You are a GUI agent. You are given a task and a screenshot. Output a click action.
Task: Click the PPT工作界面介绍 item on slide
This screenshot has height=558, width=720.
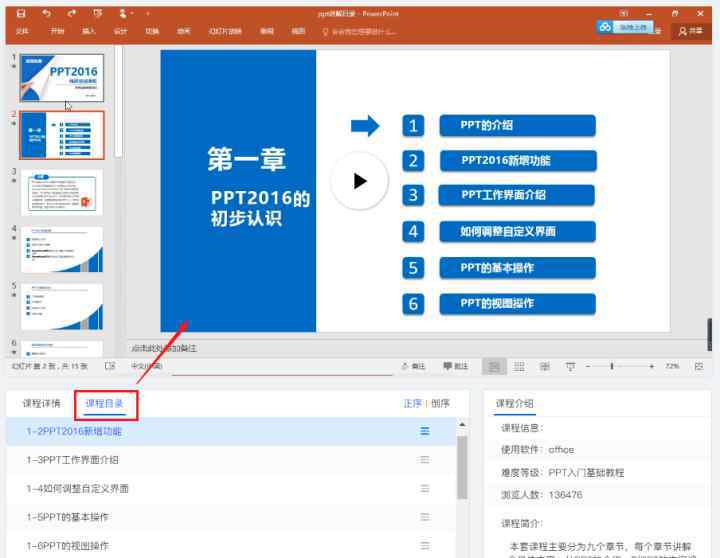click(517, 195)
